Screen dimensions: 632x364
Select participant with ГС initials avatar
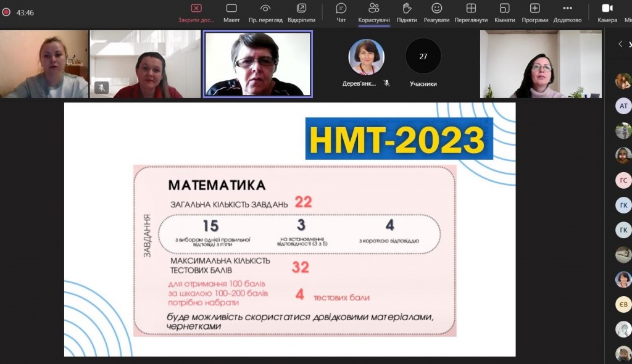[x=623, y=180]
